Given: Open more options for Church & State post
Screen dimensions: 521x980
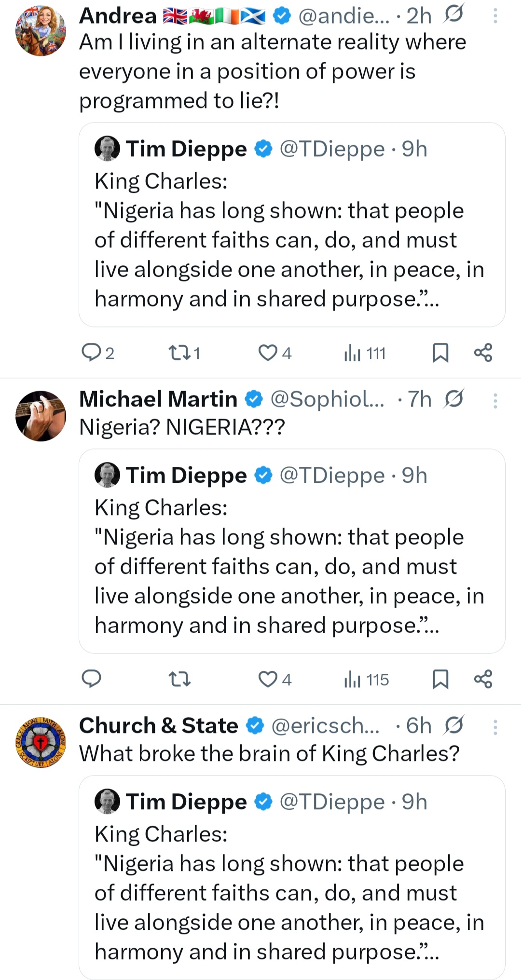Looking at the screenshot, I should [x=495, y=727].
